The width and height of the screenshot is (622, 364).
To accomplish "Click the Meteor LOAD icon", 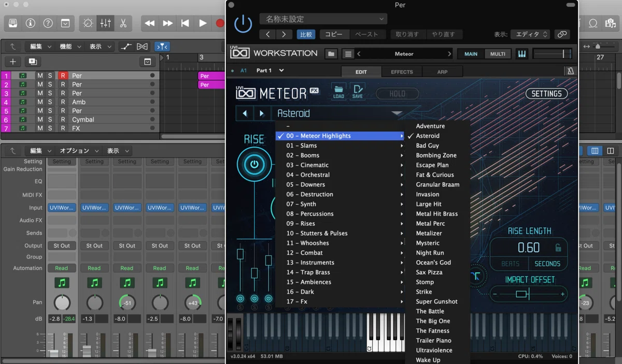I will pyautogui.click(x=338, y=91).
